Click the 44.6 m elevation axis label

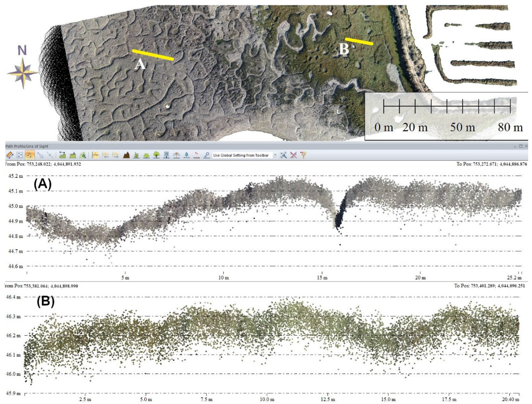[x=16, y=266]
